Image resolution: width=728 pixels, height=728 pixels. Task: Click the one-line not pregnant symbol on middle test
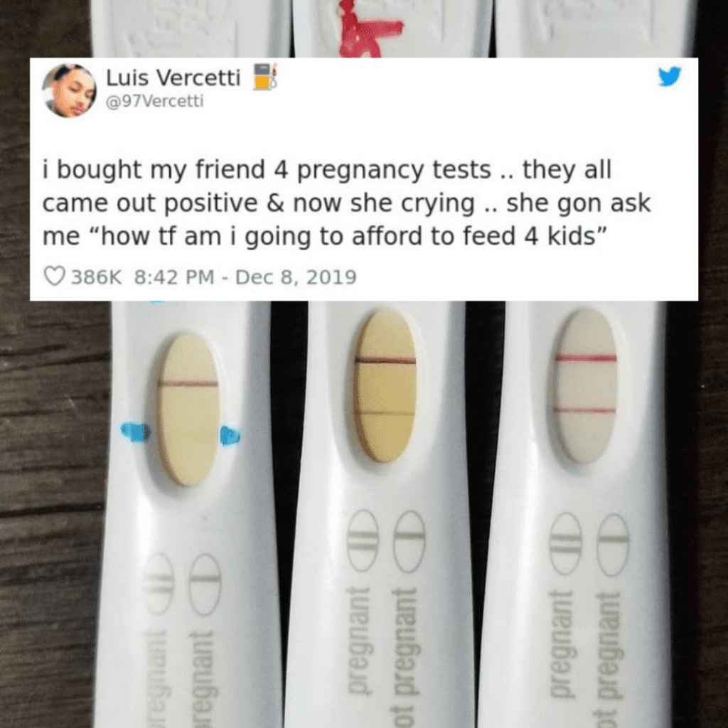[x=409, y=541]
